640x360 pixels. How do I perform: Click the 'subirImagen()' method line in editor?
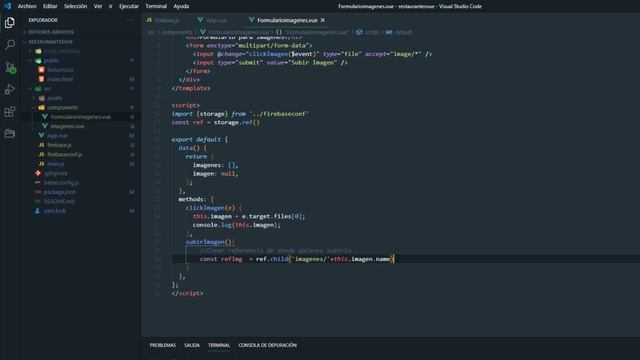click(210, 242)
